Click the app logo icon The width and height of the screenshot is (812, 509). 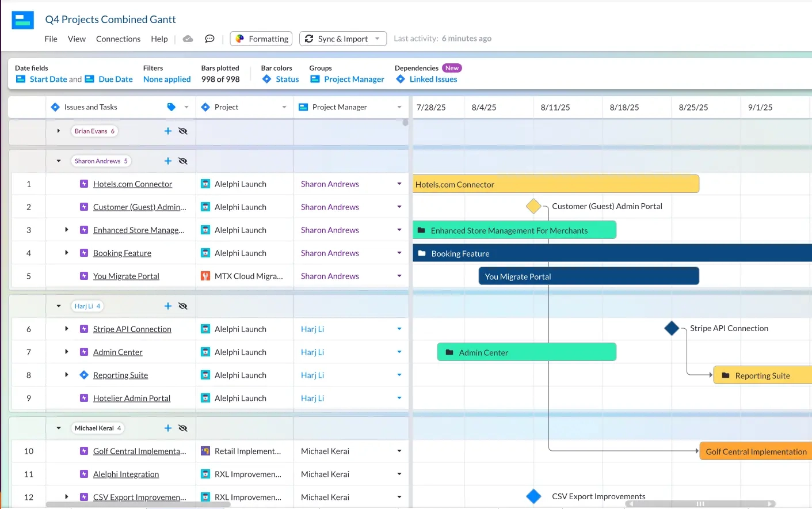23,20
